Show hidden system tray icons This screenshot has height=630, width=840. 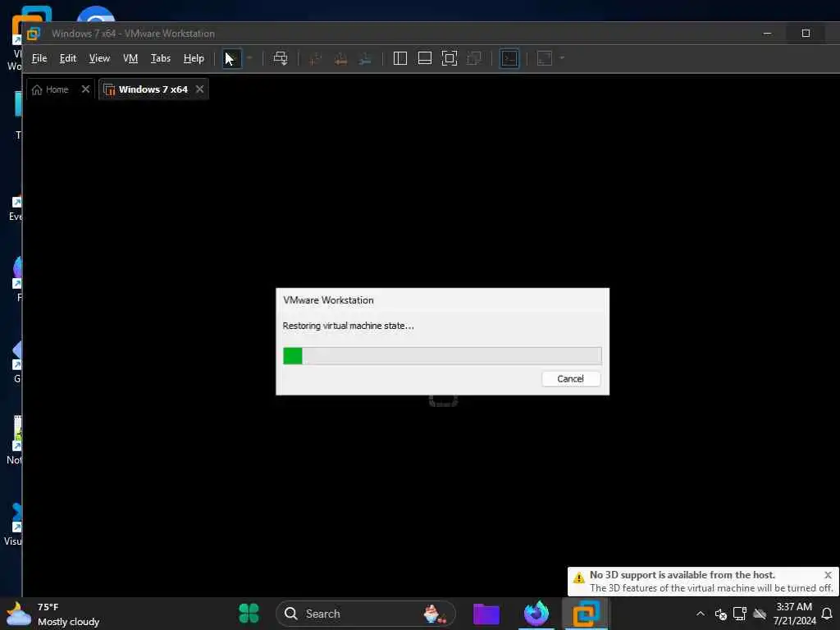pos(701,614)
